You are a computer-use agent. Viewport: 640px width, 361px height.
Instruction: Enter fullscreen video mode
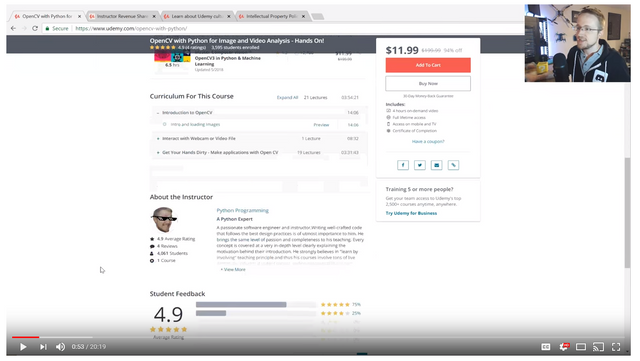coord(616,347)
